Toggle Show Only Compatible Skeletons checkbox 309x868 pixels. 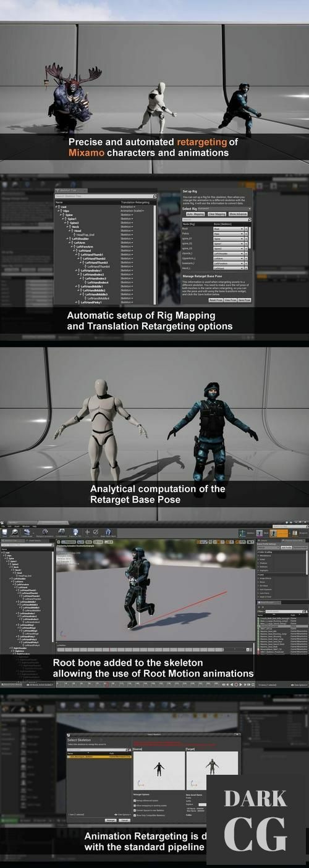pyautogui.click(x=135, y=815)
